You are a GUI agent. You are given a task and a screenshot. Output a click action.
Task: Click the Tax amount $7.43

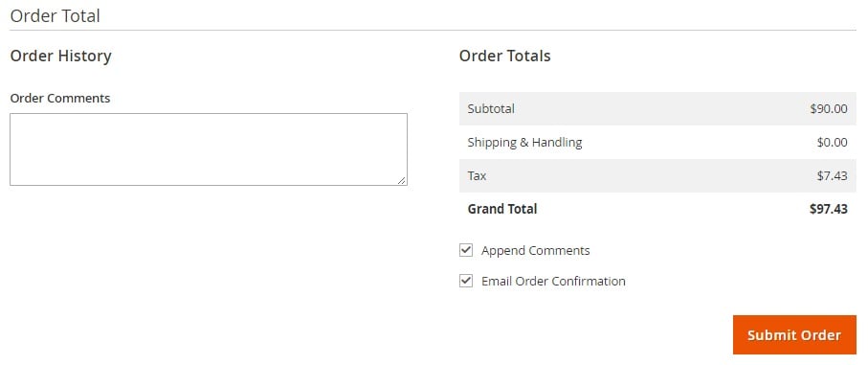click(832, 175)
